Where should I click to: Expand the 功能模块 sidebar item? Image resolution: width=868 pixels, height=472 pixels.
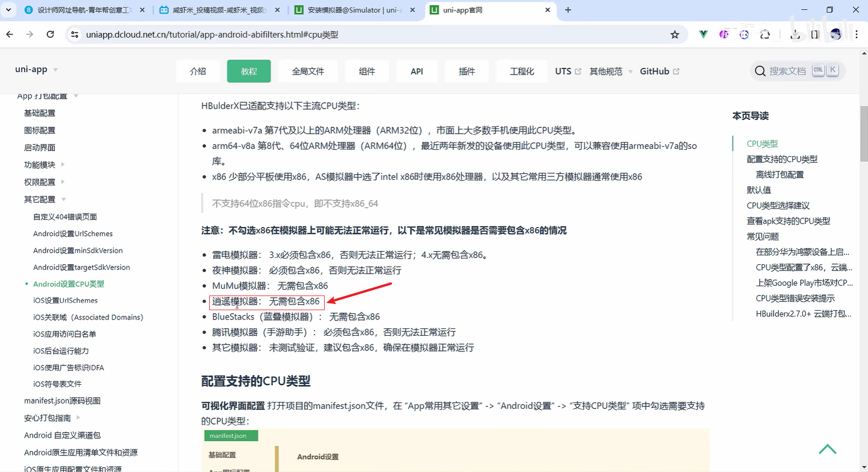(44, 164)
